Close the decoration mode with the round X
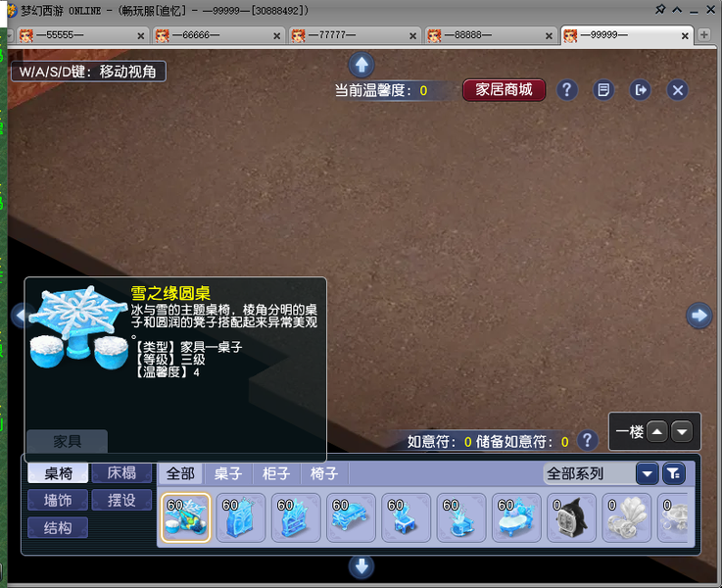722x588 pixels. coord(677,90)
